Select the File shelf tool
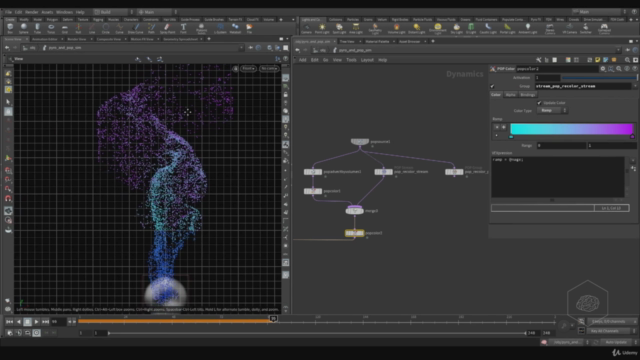 (x=249, y=28)
